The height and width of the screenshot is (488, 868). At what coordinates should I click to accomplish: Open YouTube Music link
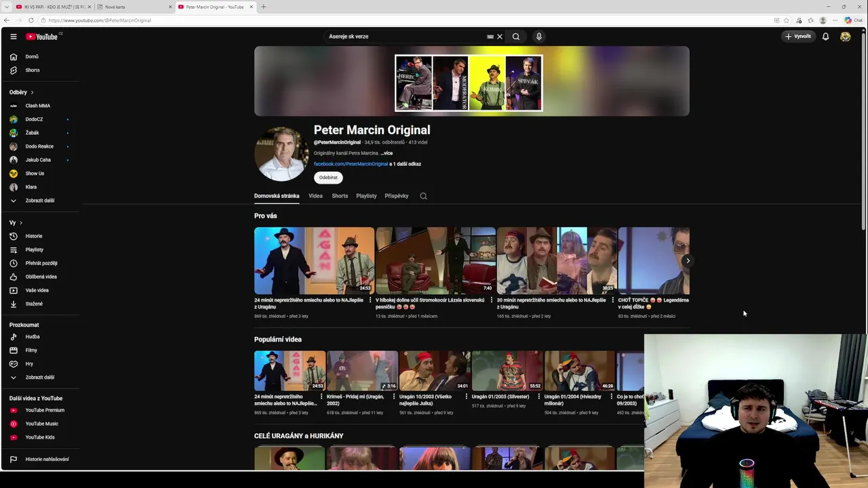41,424
